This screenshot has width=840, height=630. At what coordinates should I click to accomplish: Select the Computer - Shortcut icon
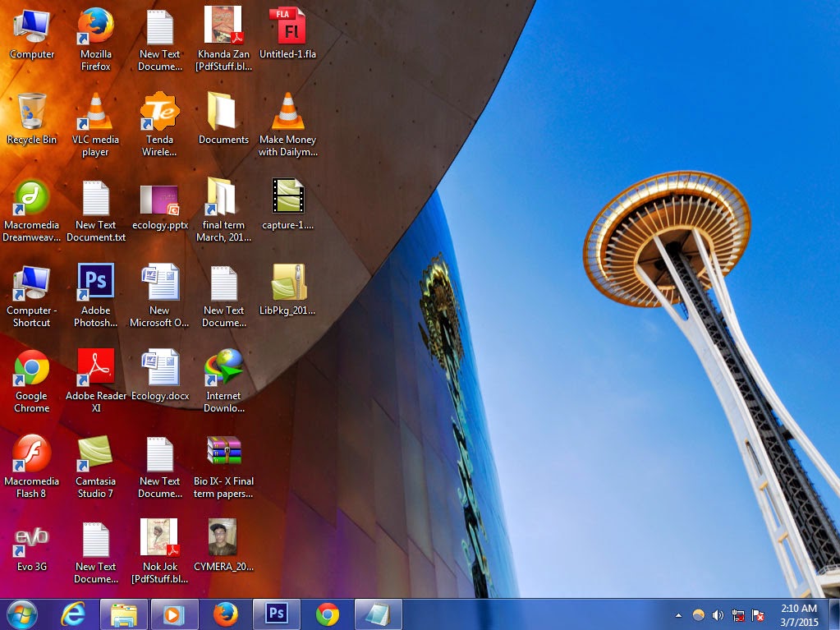coord(31,295)
